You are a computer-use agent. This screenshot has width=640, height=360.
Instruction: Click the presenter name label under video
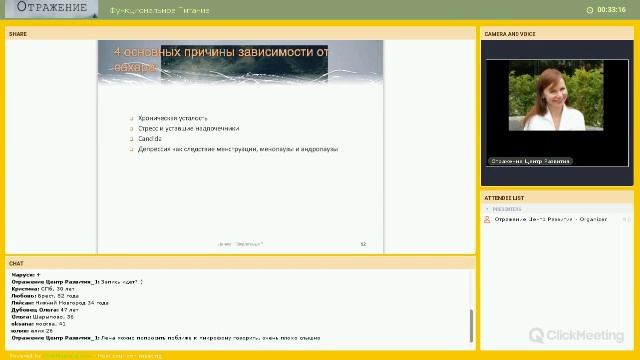click(x=530, y=161)
